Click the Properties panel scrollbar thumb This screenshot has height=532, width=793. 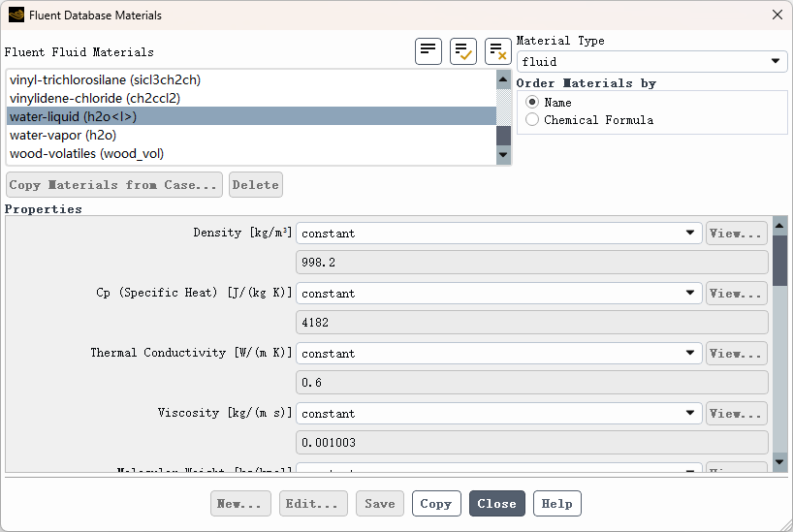tap(779, 261)
